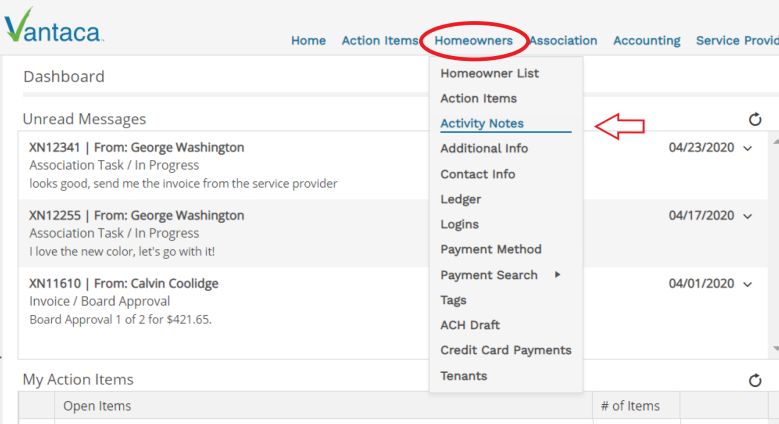Click the Dashboard page title
The height and width of the screenshot is (424, 779).
(x=64, y=77)
